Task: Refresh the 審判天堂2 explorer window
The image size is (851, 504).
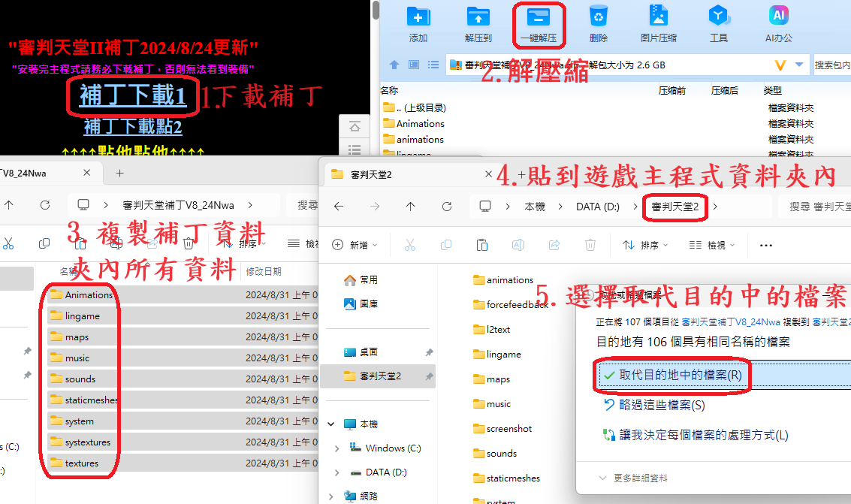Action: (x=447, y=207)
